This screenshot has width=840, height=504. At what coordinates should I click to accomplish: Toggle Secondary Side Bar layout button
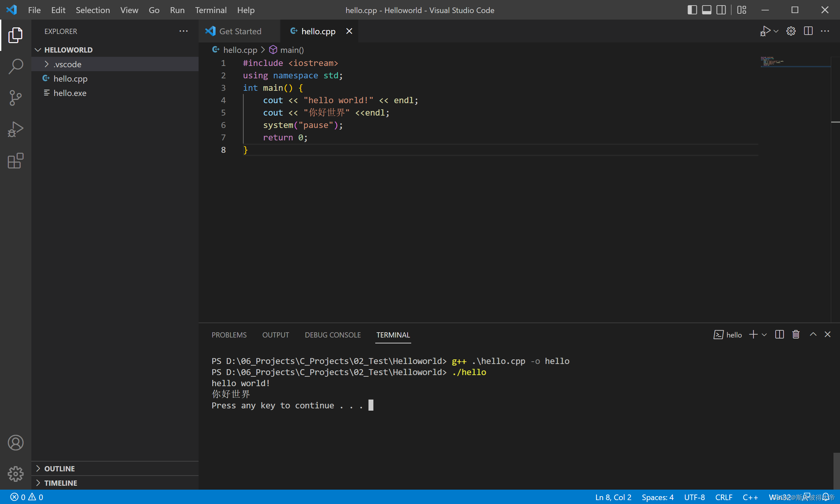pos(721,10)
